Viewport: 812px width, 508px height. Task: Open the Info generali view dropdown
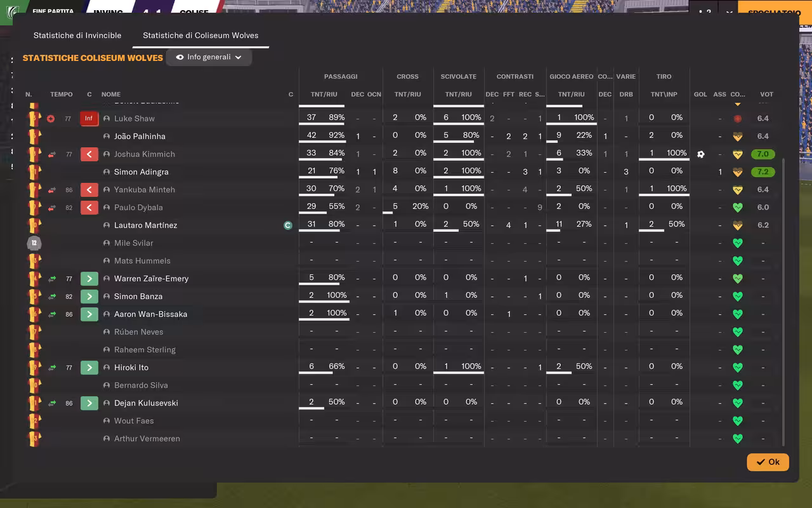(x=209, y=57)
